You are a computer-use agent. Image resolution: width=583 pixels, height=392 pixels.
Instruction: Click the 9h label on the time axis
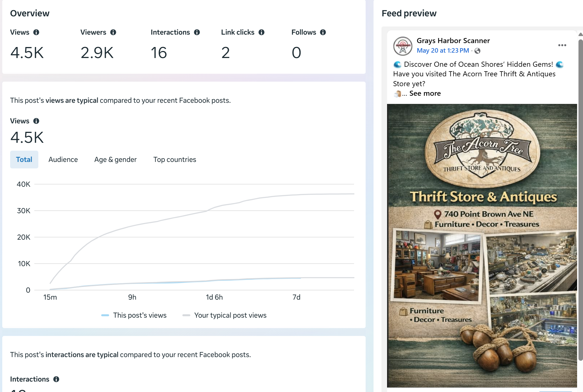(x=132, y=297)
